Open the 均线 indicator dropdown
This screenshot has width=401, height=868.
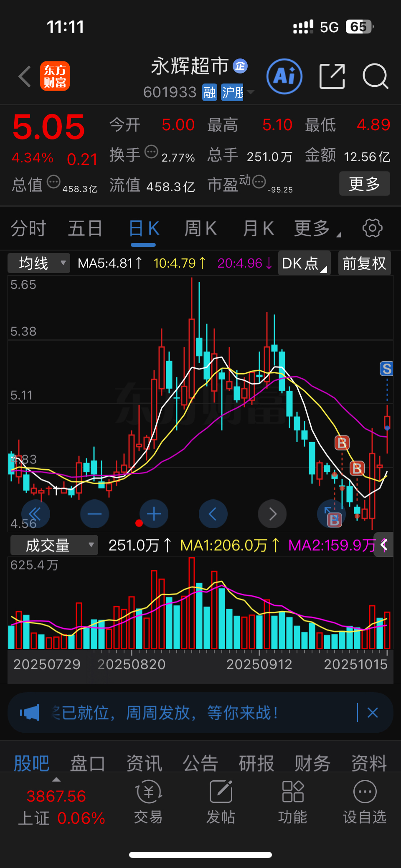pyautogui.click(x=39, y=263)
